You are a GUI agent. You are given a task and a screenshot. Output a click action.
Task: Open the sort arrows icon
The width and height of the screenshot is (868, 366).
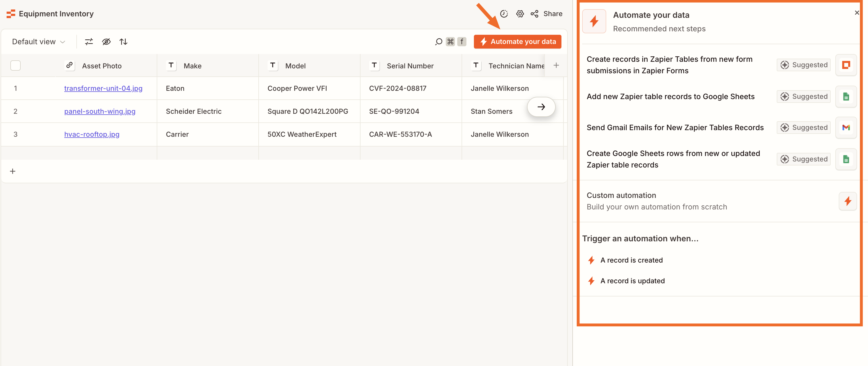click(123, 41)
